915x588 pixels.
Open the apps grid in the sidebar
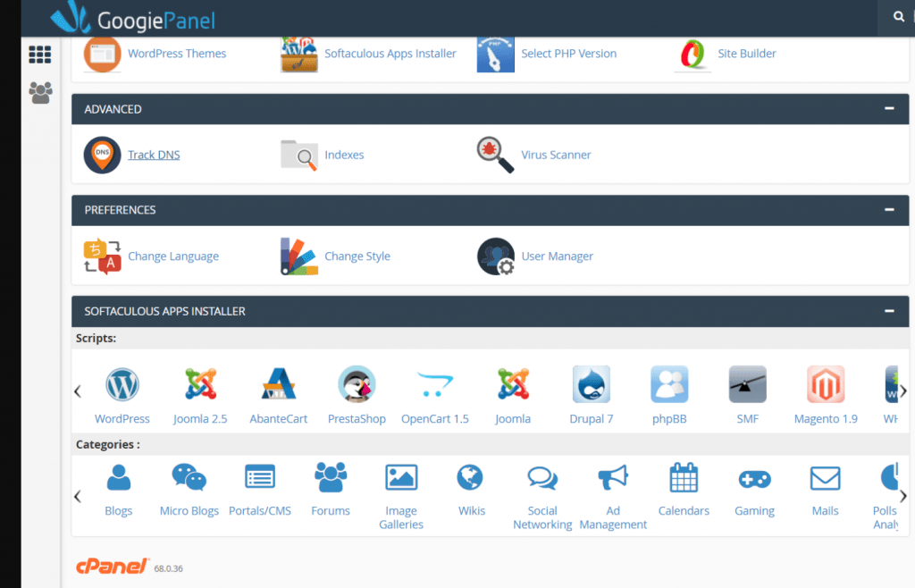39,55
